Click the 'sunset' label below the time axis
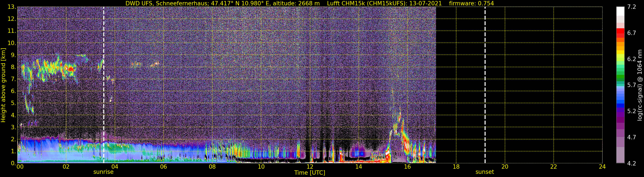This screenshot has width=644, height=177. [485, 172]
